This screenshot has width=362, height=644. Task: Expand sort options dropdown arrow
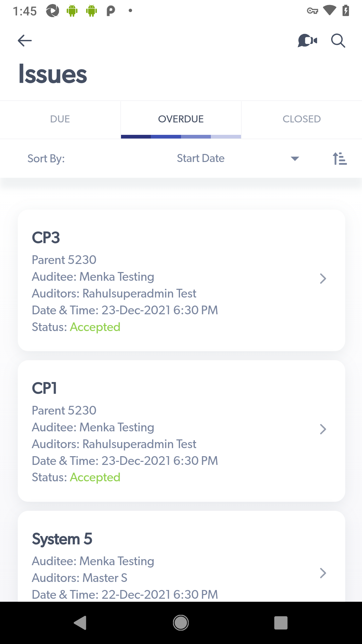tap(295, 159)
